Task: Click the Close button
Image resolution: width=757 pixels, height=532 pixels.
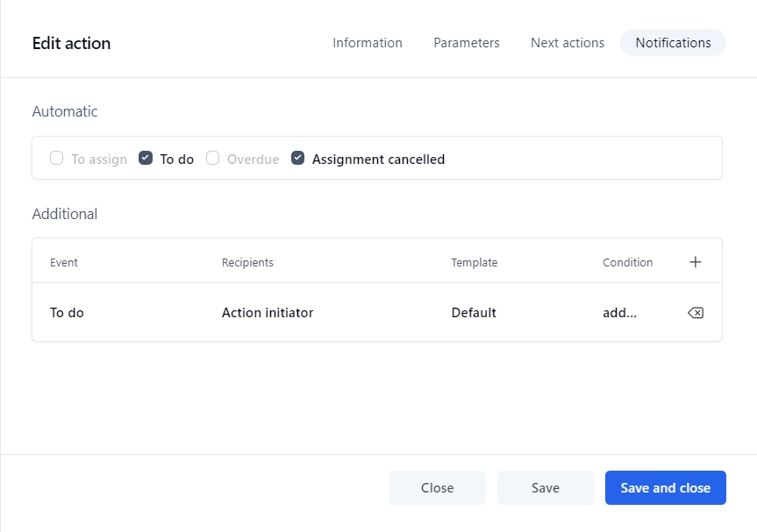Action: (437, 488)
